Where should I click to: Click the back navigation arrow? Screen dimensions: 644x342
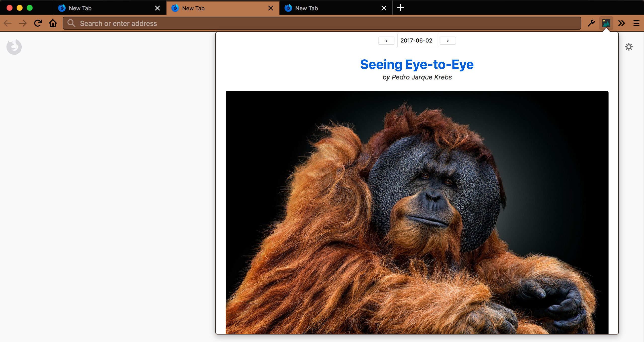pos(8,23)
